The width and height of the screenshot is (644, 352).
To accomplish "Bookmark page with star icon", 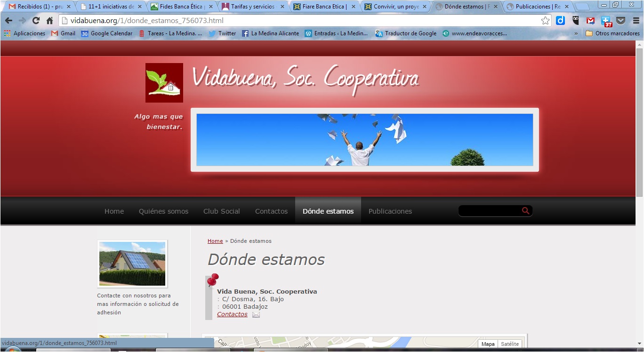I will [x=545, y=21].
